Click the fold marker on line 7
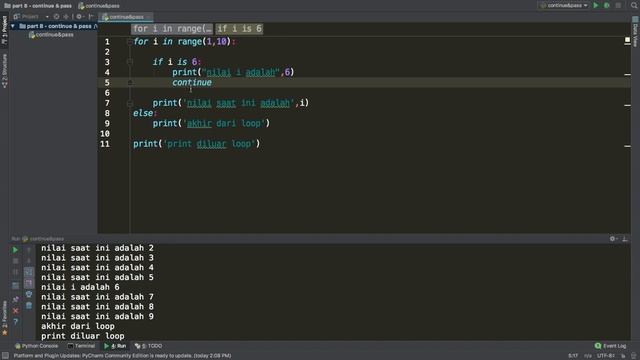Screen dimensions: 640x360 click(130, 103)
